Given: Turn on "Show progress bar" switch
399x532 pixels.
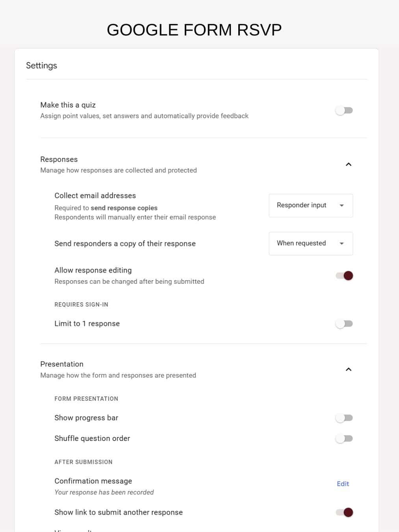Looking at the screenshot, I should tap(344, 418).
